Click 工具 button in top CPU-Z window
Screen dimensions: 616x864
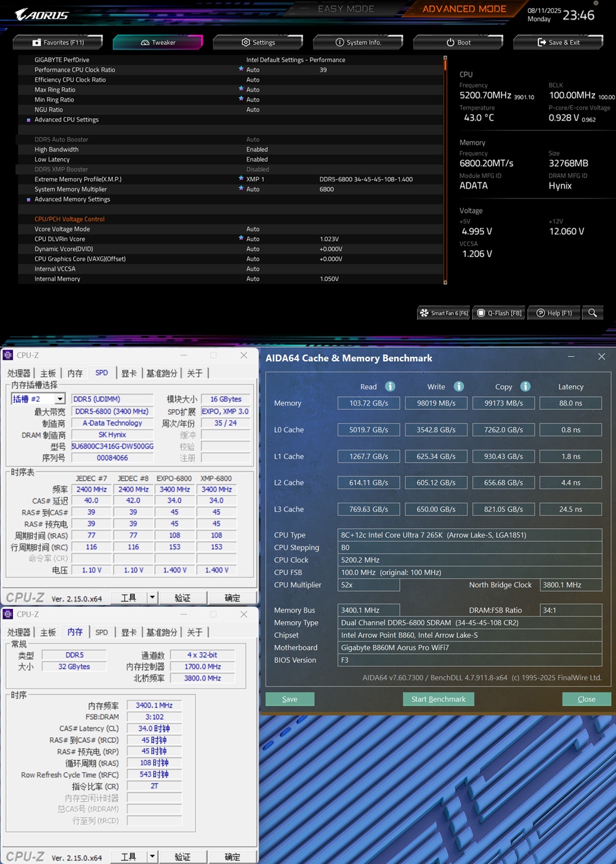tap(129, 598)
